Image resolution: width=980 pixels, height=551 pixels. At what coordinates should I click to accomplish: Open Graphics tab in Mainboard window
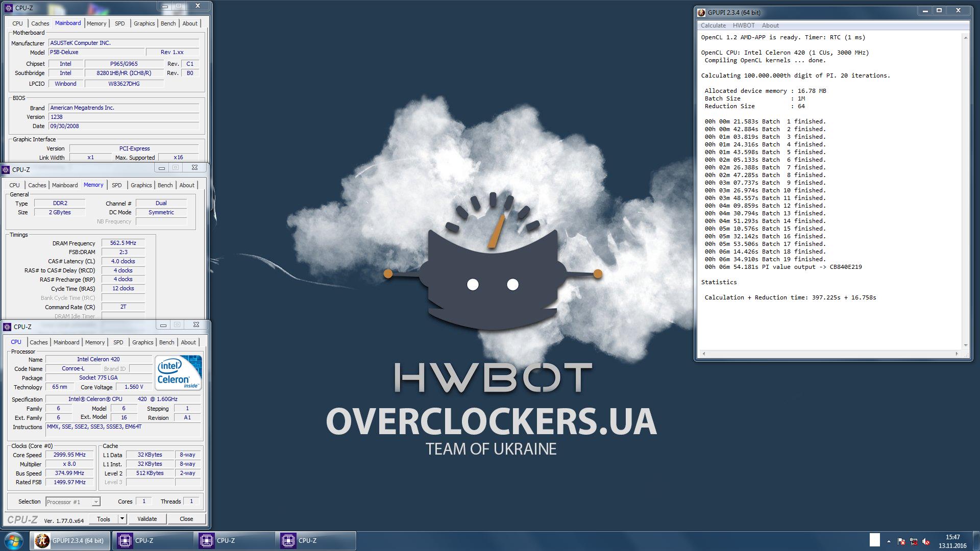[144, 23]
